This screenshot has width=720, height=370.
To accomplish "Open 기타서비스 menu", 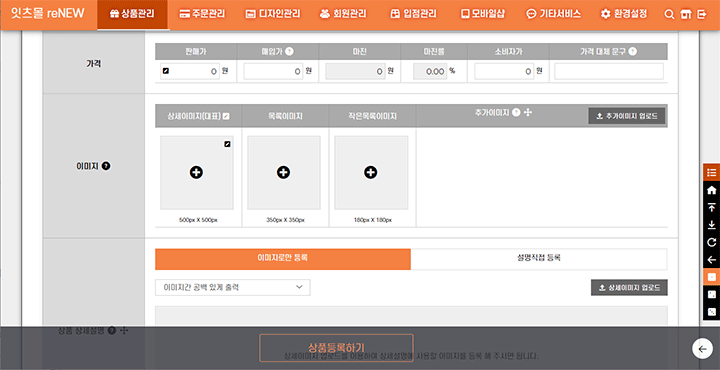I will point(553,14).
